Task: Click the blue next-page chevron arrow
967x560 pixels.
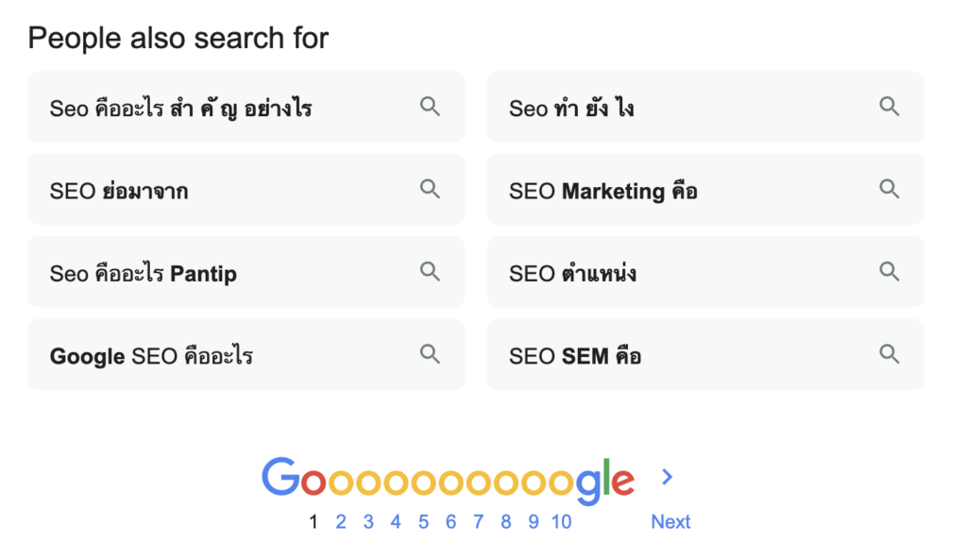Action: [667, 477]
